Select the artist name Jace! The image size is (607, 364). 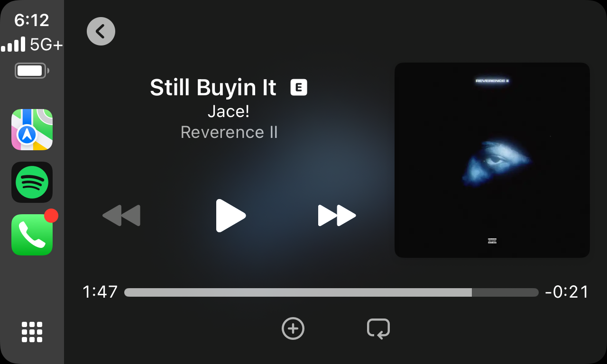(229, 112)
